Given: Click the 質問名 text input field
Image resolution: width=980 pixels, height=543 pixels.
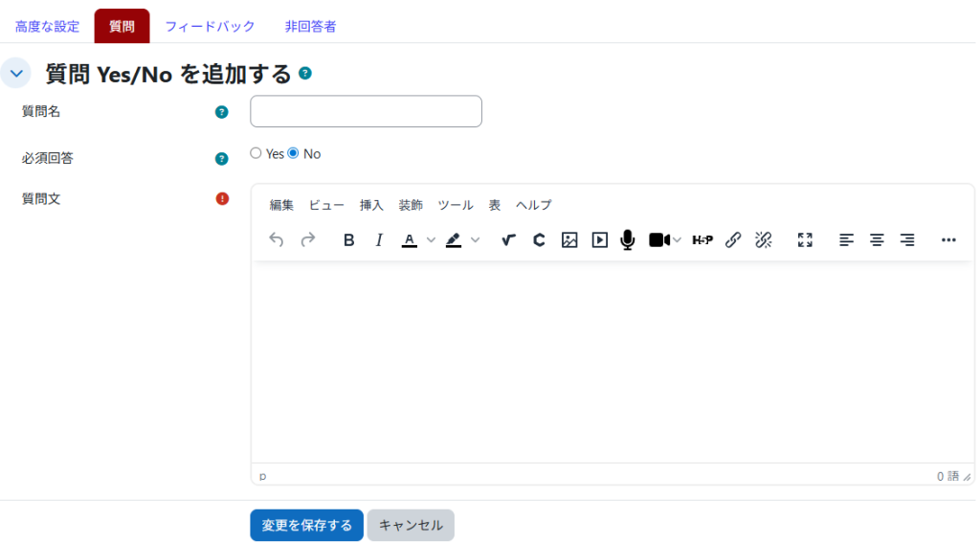Looking at the screenshot, I should [366, 111].
